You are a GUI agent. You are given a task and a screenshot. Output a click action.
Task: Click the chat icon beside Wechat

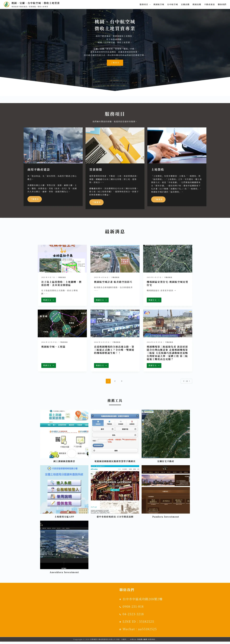pyautogui.click(x=120, y=629)
